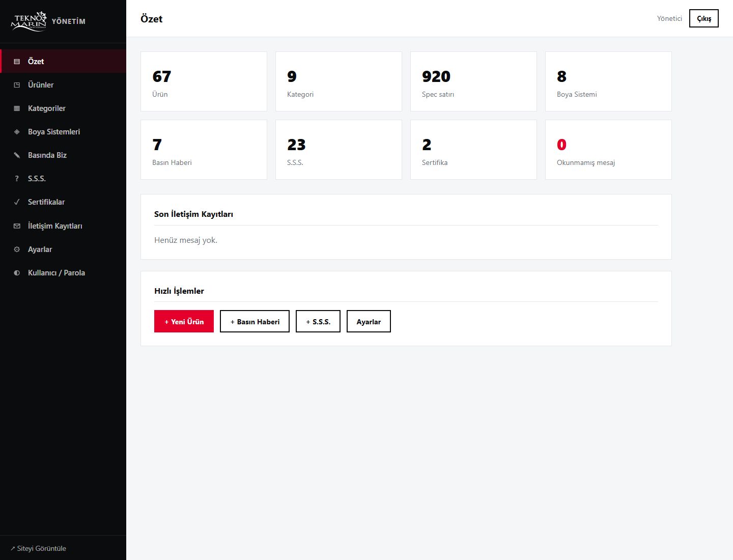
Task: Click the 0 Okunmamış mesaj card
Action: click(608, 150)
